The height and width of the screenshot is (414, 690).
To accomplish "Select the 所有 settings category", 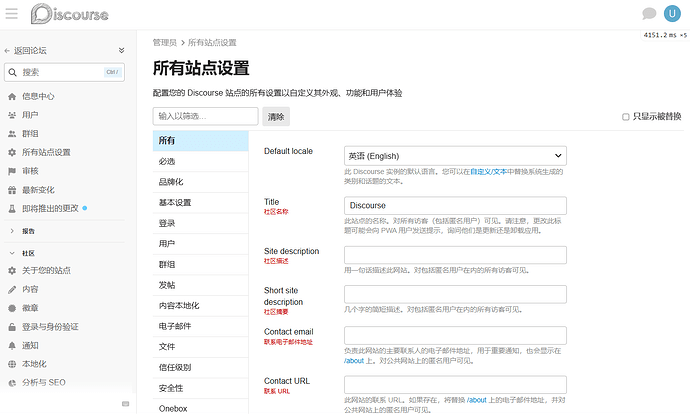I will (x=201, y=141).
